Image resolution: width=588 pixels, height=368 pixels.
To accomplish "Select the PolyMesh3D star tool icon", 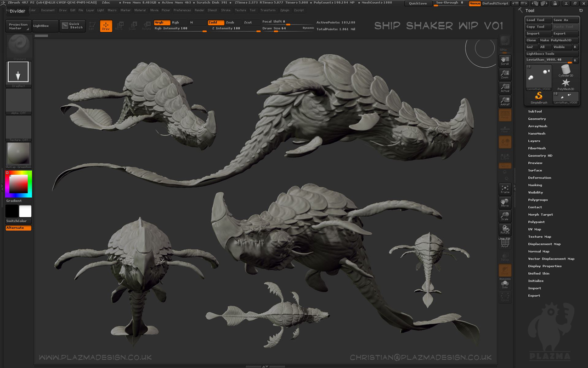I will [x=565, y=84].
